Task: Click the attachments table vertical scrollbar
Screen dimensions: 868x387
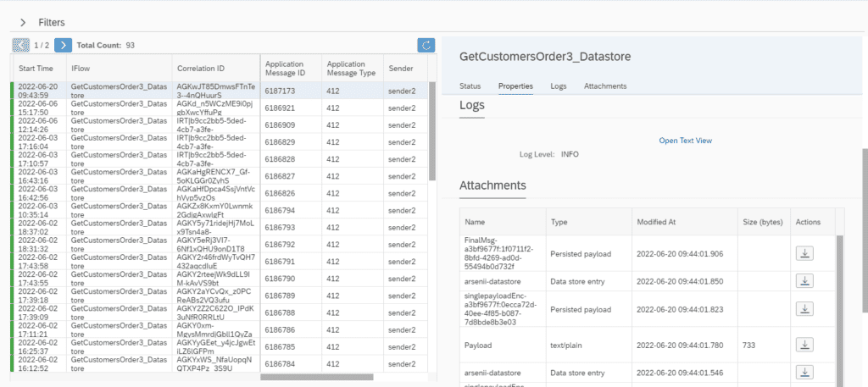Action: (x=840, y=310)
